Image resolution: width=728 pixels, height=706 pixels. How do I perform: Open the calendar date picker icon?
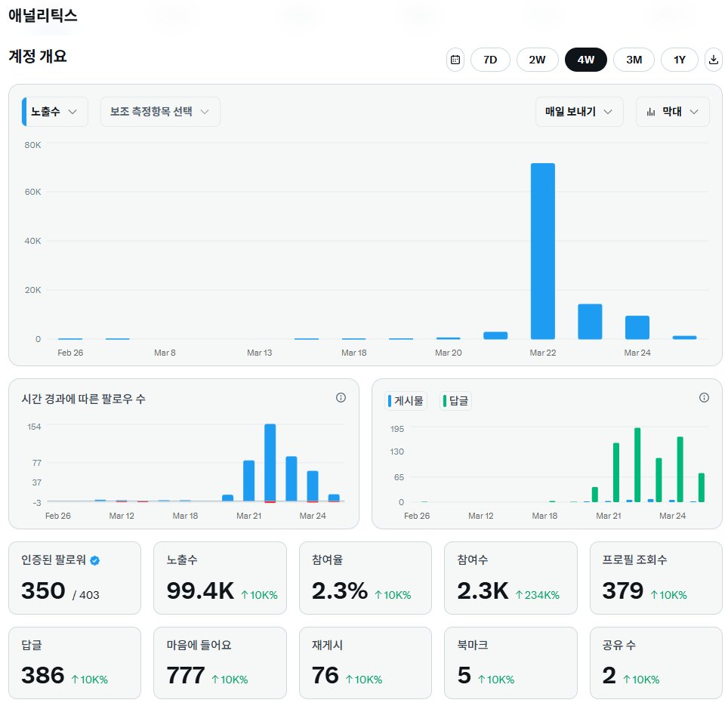tap(455, 60)
